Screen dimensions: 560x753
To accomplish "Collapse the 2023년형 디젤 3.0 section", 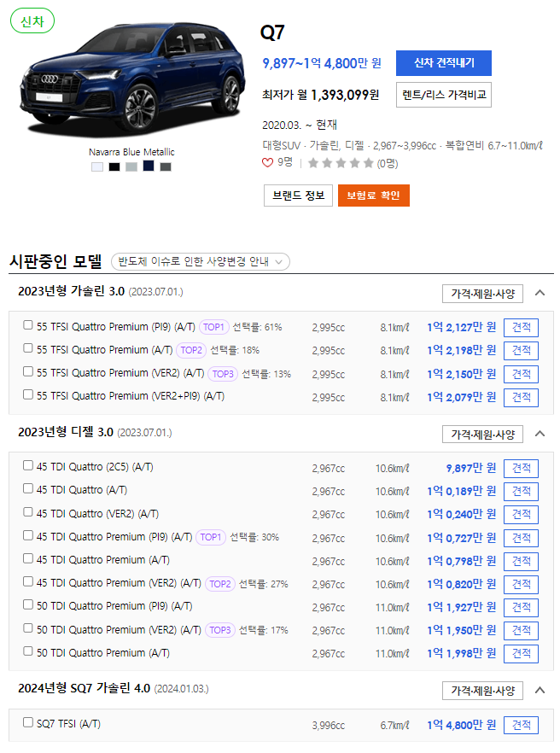I will (x=540, y=434).
